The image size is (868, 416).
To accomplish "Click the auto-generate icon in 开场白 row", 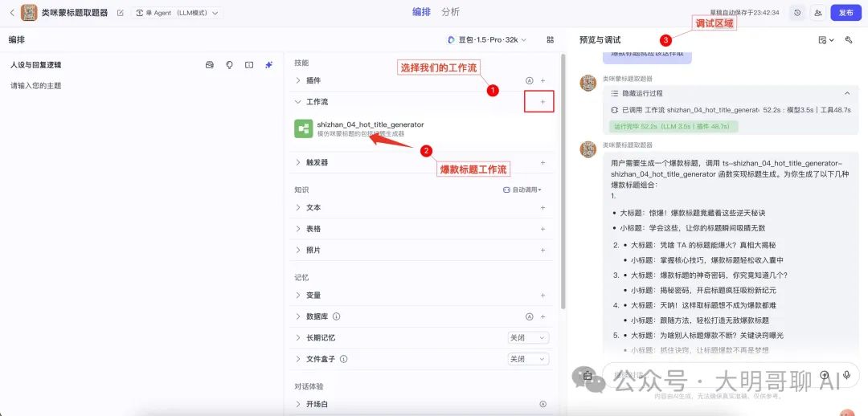I will (x=543, y=405).
